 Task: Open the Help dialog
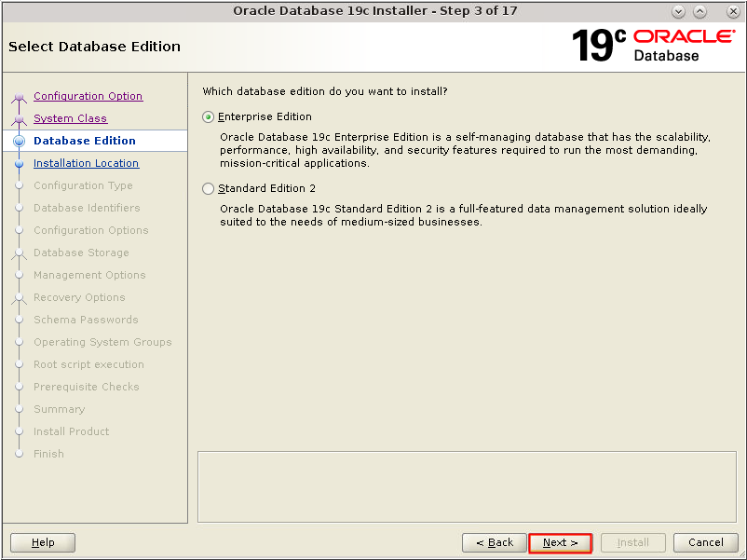tap(42, 542)
